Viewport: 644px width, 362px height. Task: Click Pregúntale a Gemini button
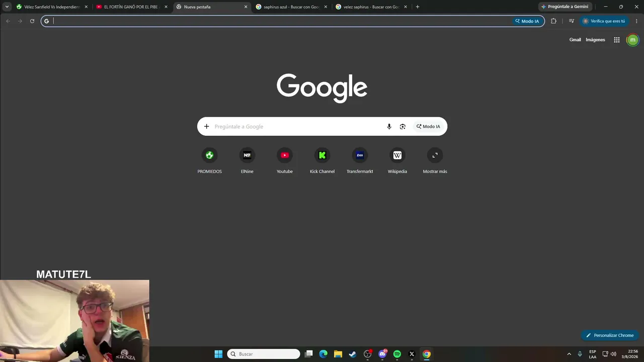565,7
